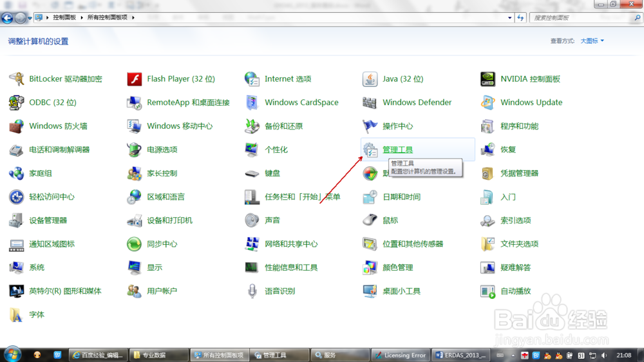Open 鼠标 mouse icon

[370, 220]
